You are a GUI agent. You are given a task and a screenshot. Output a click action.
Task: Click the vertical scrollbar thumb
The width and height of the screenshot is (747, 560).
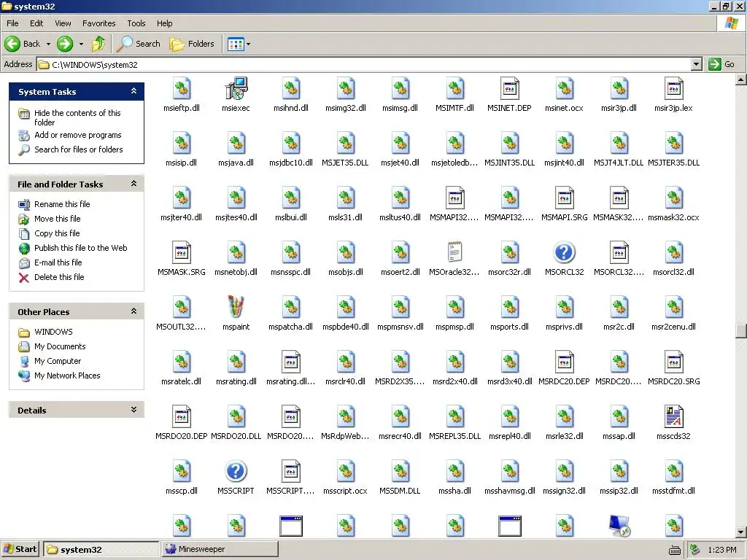741,330
